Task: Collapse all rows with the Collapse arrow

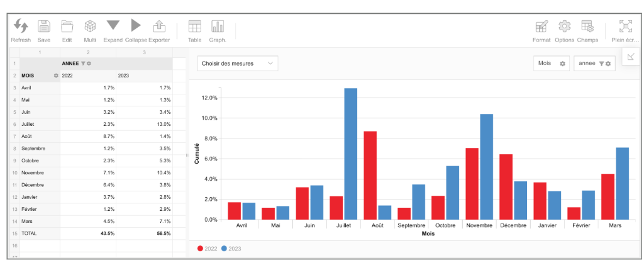Action: point(135,26)
